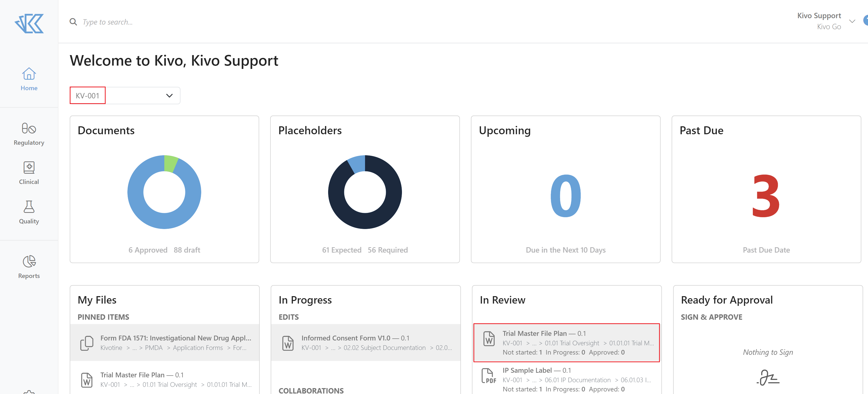Open the Reports pie chart icon
This screenshot has width=868, height=394.
(x=29, y=261)
